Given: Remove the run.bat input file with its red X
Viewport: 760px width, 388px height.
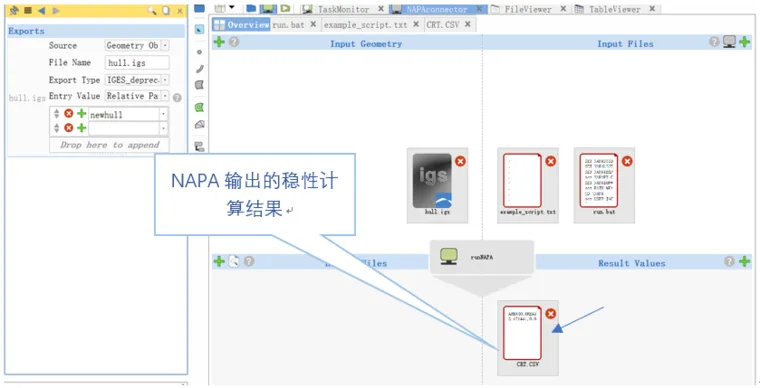Looking at the screenshot, I should 627,161.
